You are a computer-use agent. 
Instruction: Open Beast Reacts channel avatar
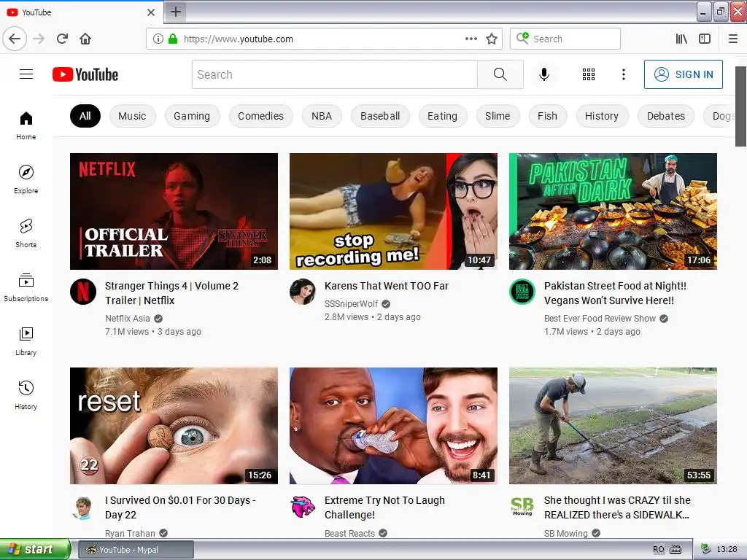coord(303,506)
